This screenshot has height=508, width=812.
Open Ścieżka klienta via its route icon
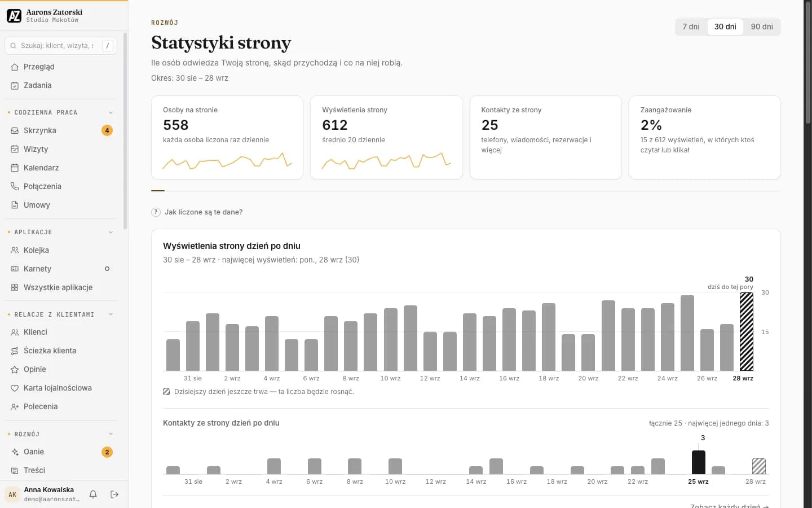(x=15, y=351)
